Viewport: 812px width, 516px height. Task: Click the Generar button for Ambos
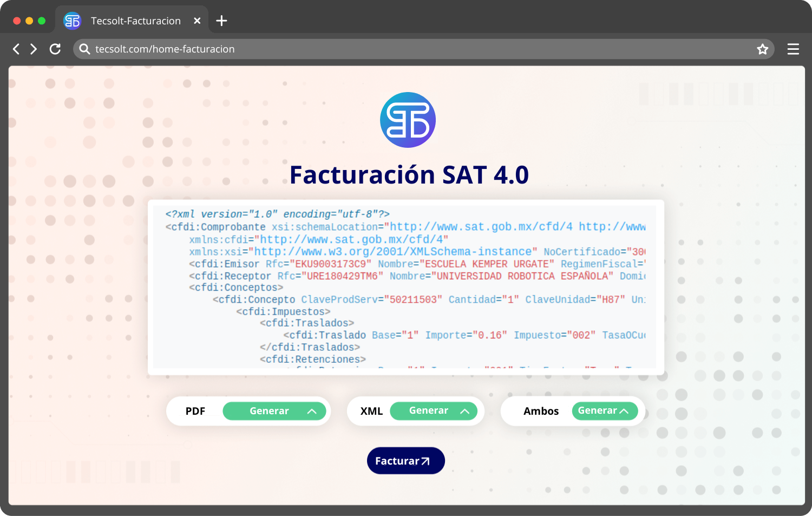click(x=597, y=411)
